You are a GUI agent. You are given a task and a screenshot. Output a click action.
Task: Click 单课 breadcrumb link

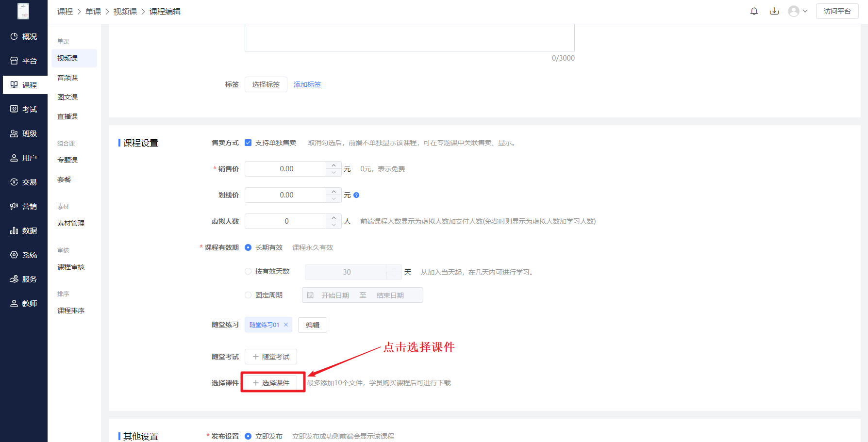click(93, 12)
